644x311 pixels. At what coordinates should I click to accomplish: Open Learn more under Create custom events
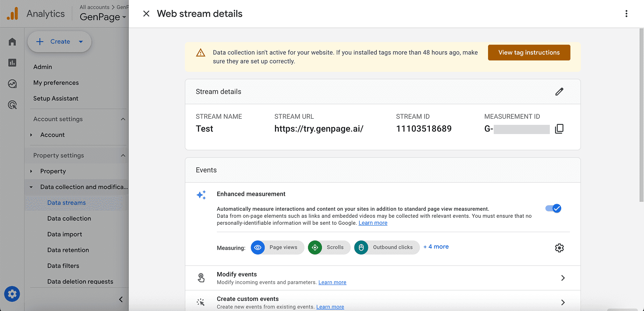tap(330, 307)
